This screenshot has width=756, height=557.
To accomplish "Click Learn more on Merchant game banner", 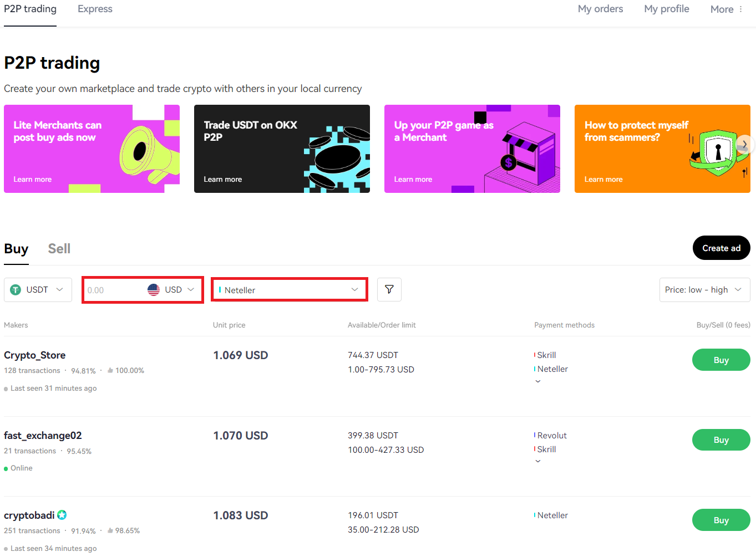I will point(413,179).
